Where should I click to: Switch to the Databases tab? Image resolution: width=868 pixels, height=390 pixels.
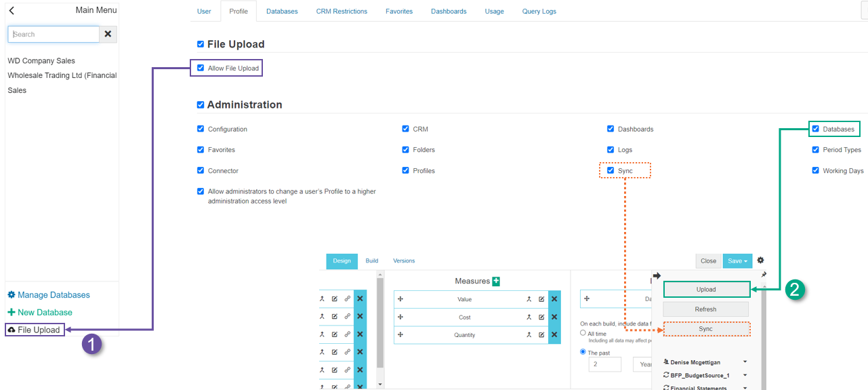pos(282,12)
